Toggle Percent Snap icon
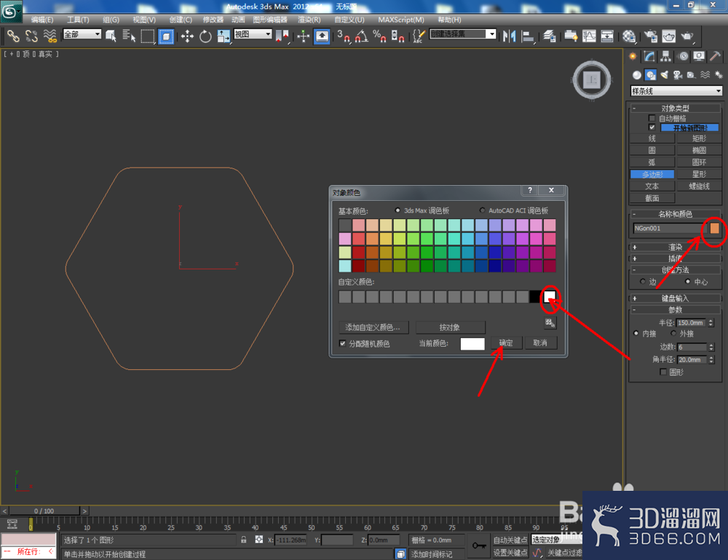728x560 pixels. point(379,36)
